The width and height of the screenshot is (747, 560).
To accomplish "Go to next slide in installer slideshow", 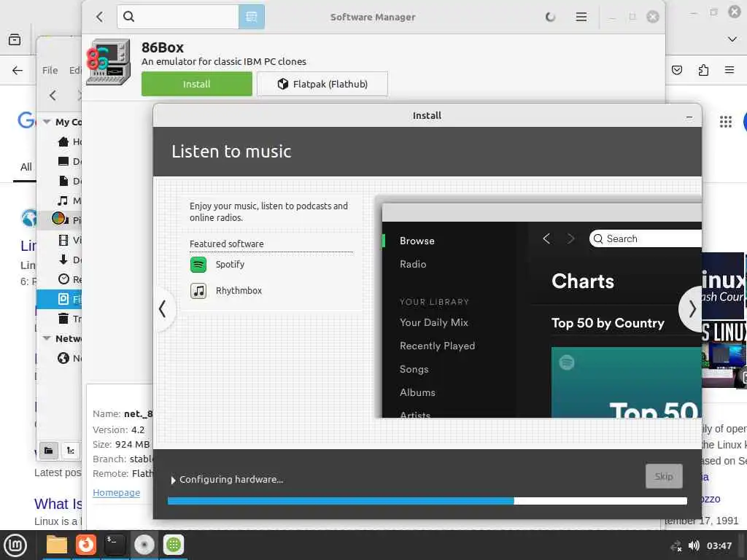I will tap(692, 309).
